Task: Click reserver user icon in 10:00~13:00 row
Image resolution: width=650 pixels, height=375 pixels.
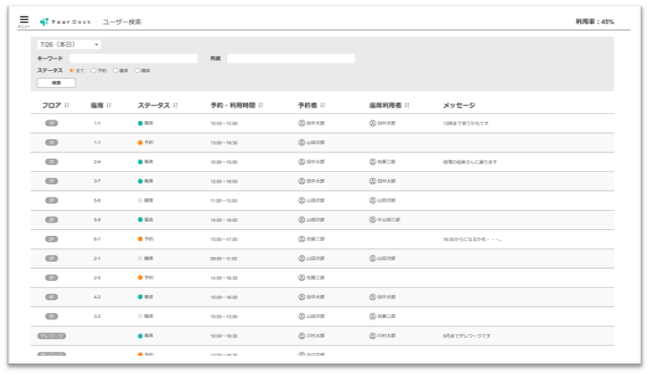Action: point(302,316)
